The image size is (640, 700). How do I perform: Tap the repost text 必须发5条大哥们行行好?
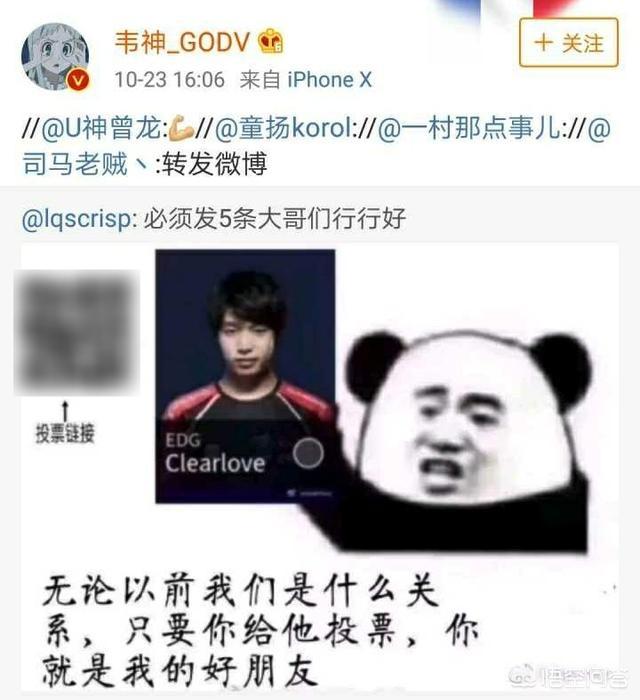click(x=274, y=219)
